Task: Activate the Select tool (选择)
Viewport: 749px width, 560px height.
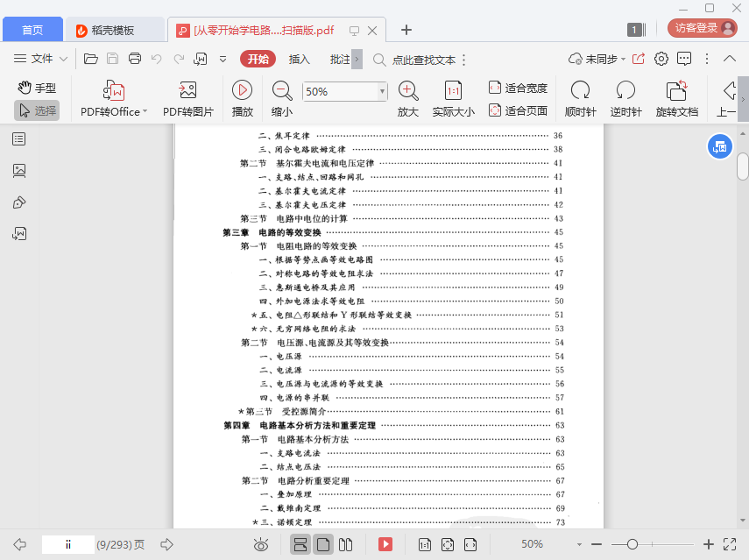Action: (37, 110)
